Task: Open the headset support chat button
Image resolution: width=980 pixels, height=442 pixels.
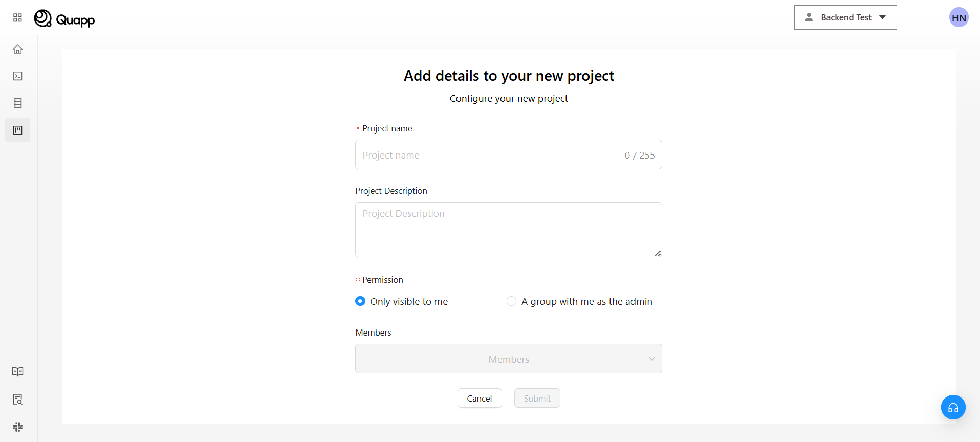Action: click(953, 408)
